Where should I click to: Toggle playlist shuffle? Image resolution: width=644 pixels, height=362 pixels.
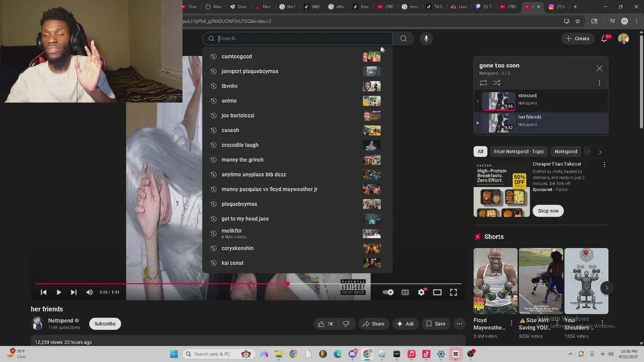(x=497, y=83)
